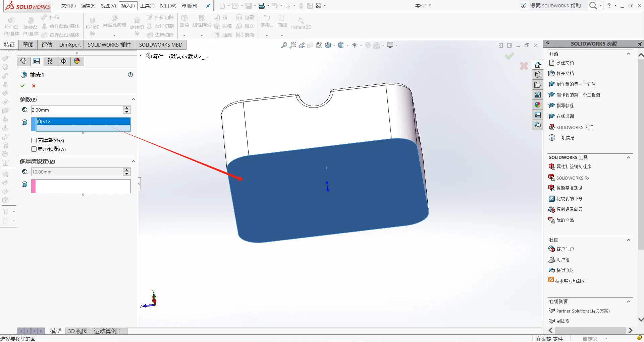The image size is (644, 342).
Task: Open the ConfigurationManager panel tab
Action: (50, 61)
